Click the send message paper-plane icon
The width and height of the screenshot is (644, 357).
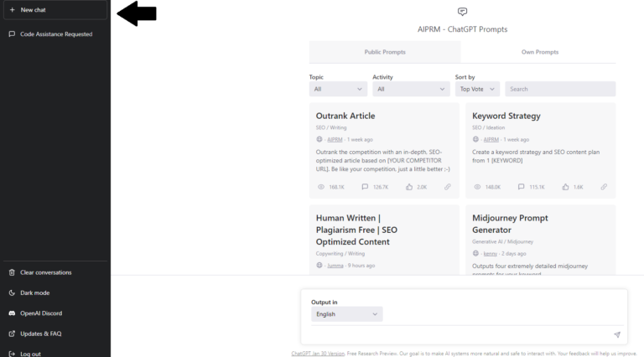(616, 334)
